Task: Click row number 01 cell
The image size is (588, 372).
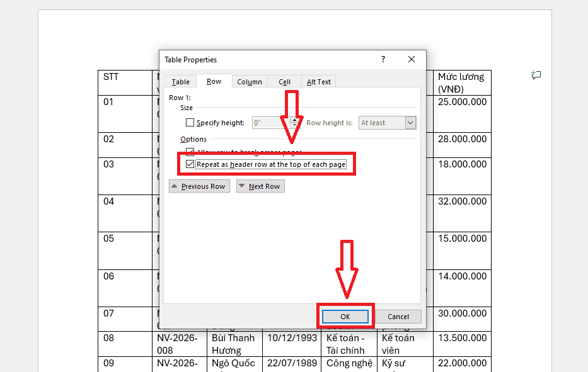Action: (x=125, y=113)
